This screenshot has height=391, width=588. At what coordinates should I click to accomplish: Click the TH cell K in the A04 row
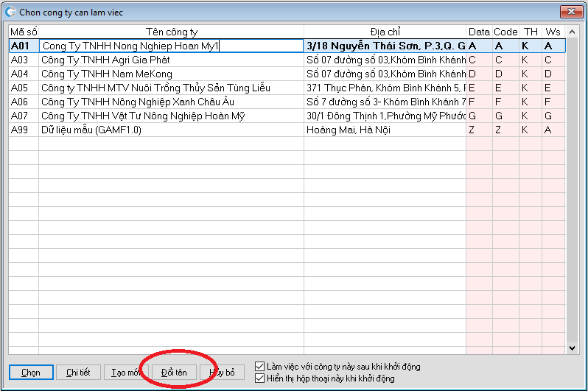point(531,74)
